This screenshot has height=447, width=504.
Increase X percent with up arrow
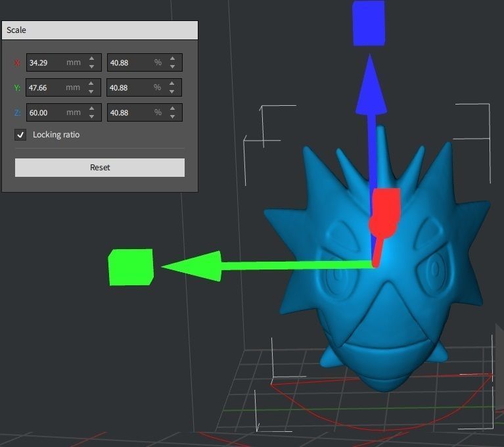pos(173,59)
